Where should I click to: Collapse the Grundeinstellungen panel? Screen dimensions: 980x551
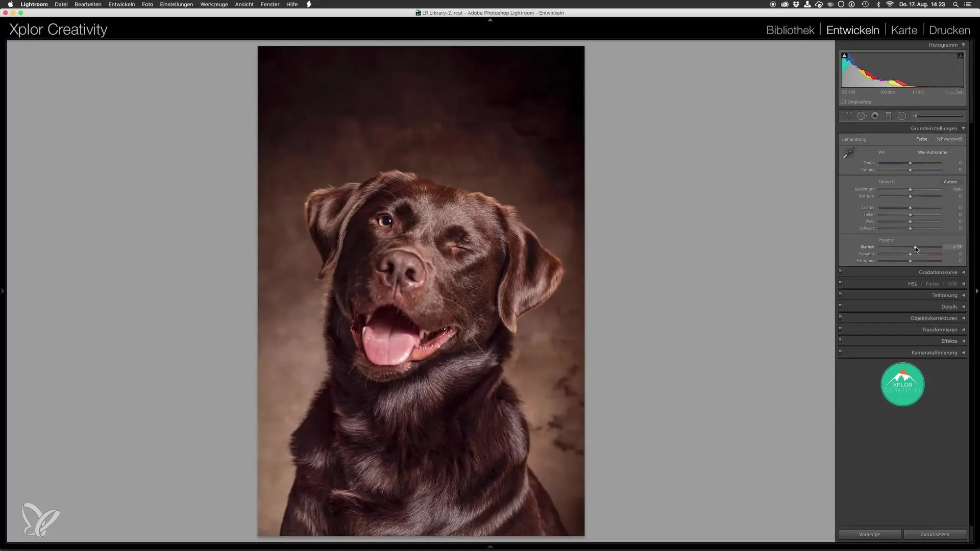(963, 129)
